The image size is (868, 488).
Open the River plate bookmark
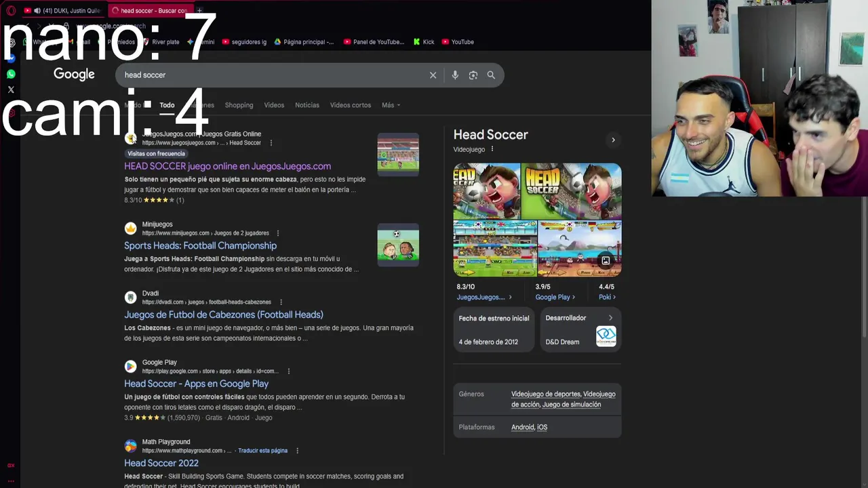tap(161, 42)
